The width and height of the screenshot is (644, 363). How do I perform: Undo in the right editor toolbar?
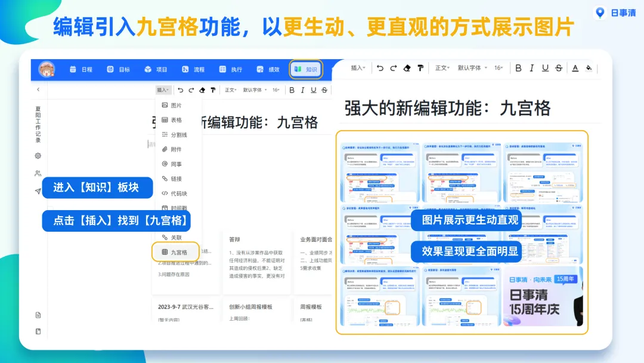click(380, 68)
